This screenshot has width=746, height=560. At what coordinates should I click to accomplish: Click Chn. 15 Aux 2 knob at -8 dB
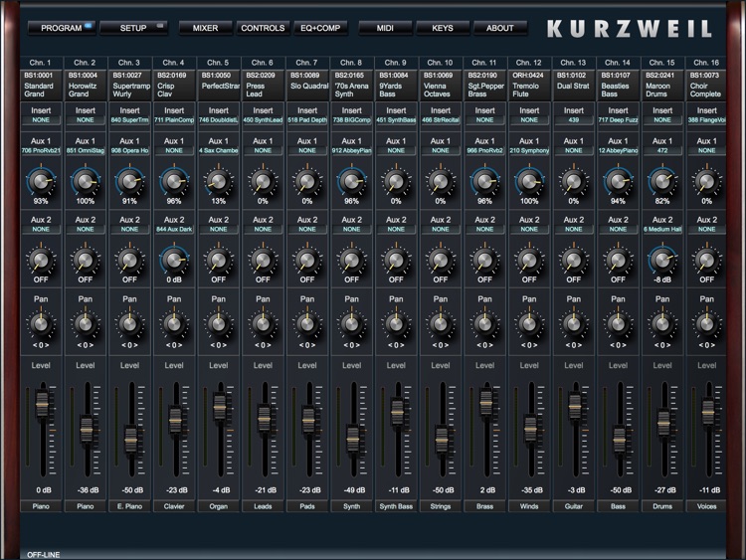[662, 260]
